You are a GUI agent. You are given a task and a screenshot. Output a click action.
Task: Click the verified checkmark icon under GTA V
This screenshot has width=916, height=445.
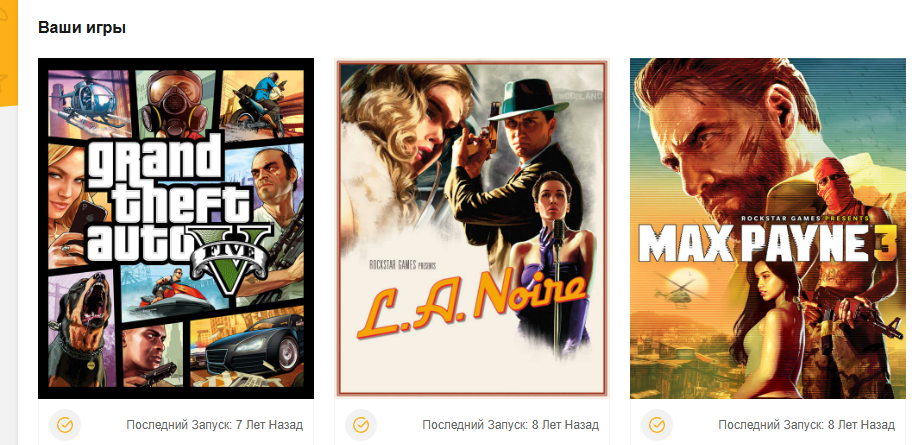65,425
